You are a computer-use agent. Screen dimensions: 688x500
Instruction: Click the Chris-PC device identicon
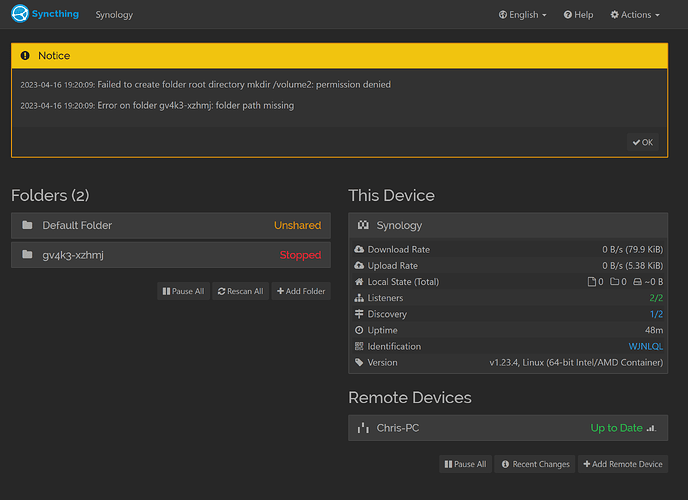(363, 428)
